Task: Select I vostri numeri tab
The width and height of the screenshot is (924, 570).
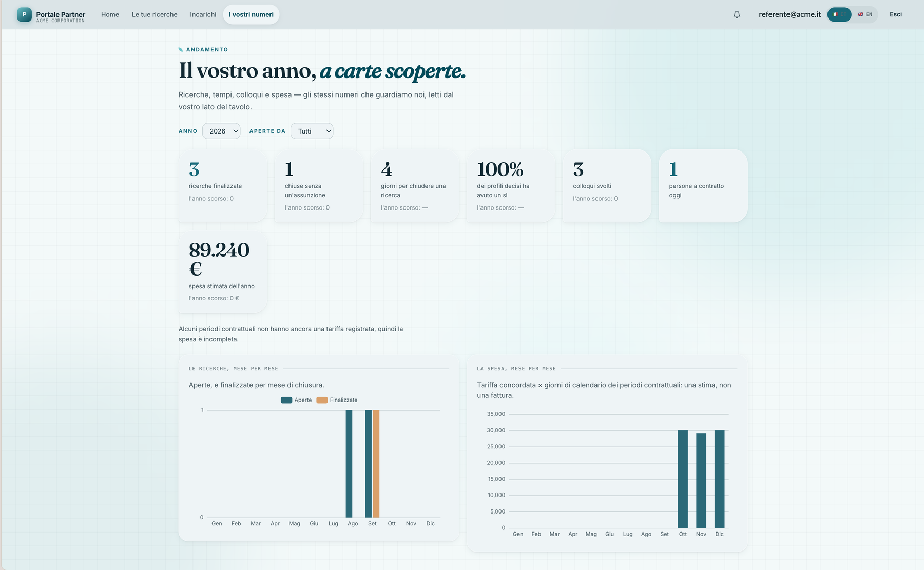Action: coord(251,14)
